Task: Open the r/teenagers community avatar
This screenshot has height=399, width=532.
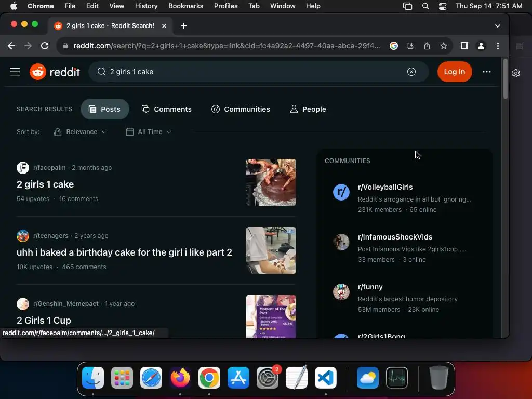Action: click(23, 236)
